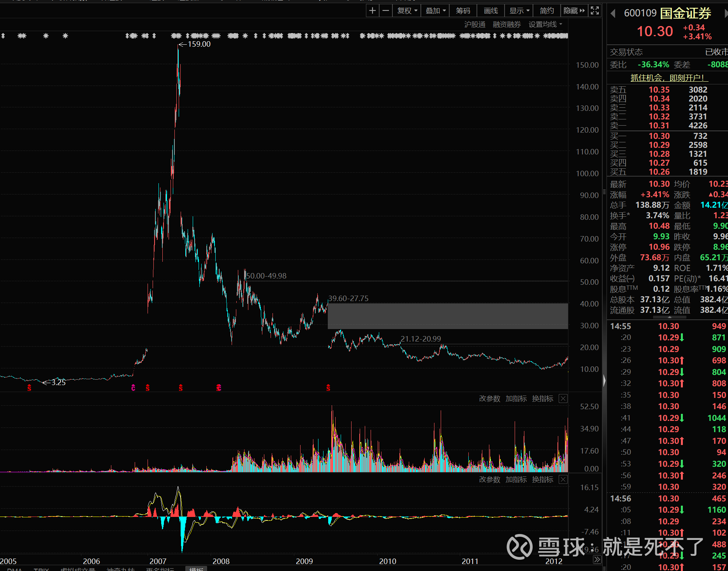Screen dimensions: 728x571
Task: Zoom in chart with plus icon
Action: point(372,11)
